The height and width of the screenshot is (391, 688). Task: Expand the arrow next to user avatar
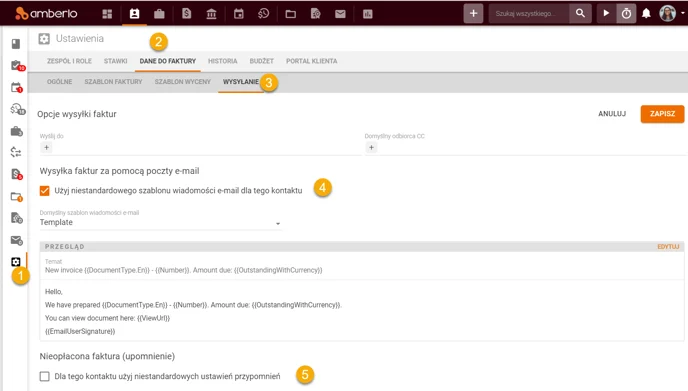[x=682, y=14]
